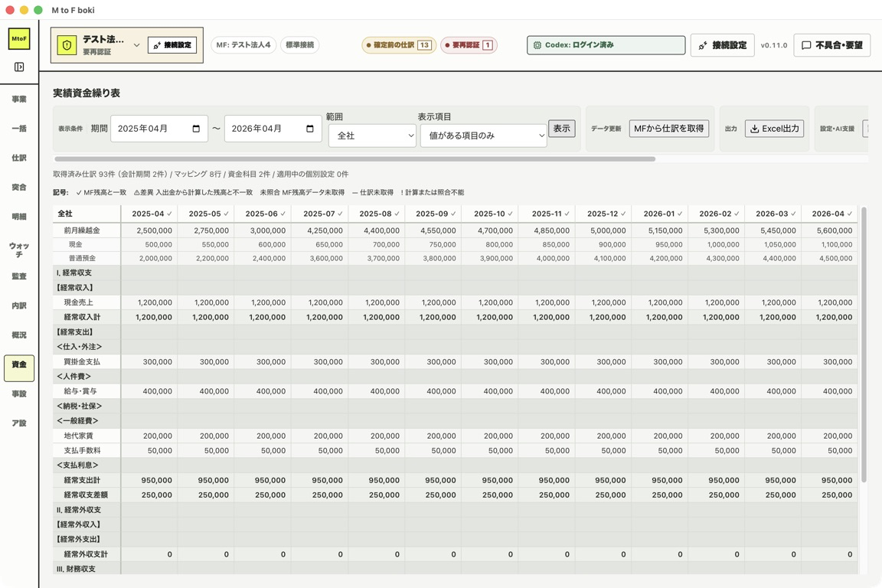Click the 標準接続 pill
Image resolution: width=882 pixels, height=588 pixels.
[x=300, y=45]
